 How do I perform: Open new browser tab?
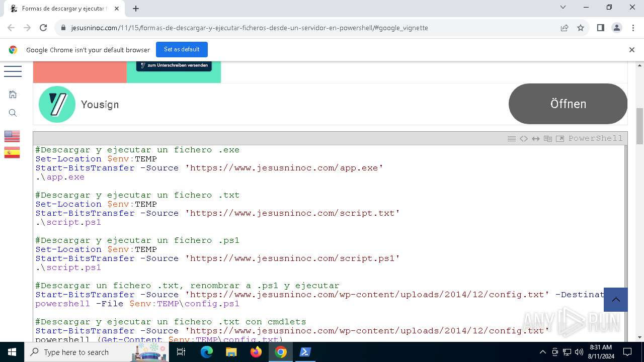pyautogui.click(x=136, y=9)
